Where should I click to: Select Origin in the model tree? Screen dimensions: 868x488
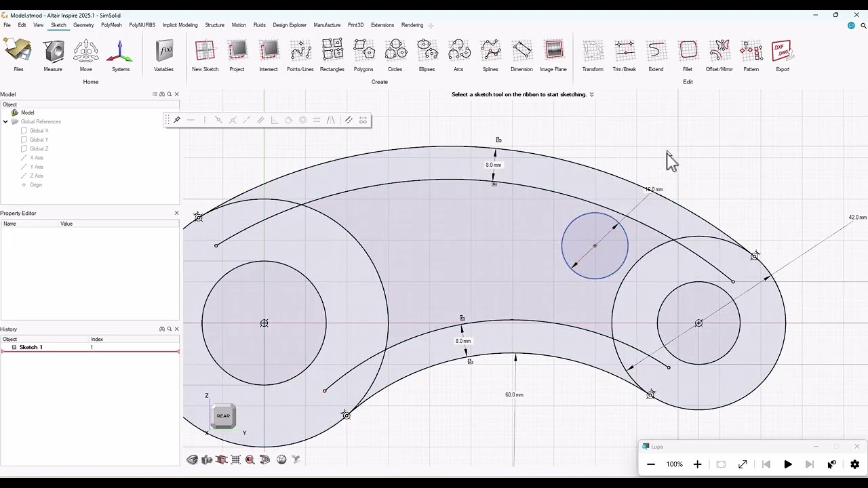tap(35, 185)
